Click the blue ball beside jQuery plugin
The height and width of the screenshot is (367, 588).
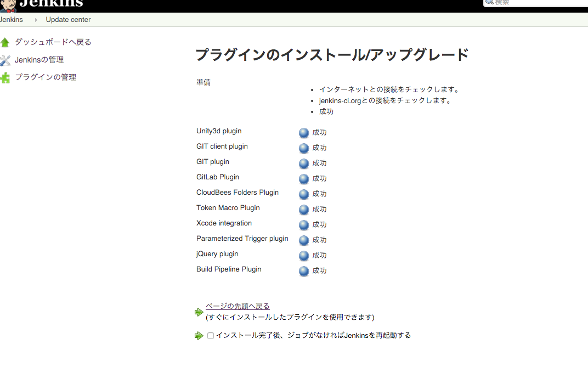pos(304,256)
